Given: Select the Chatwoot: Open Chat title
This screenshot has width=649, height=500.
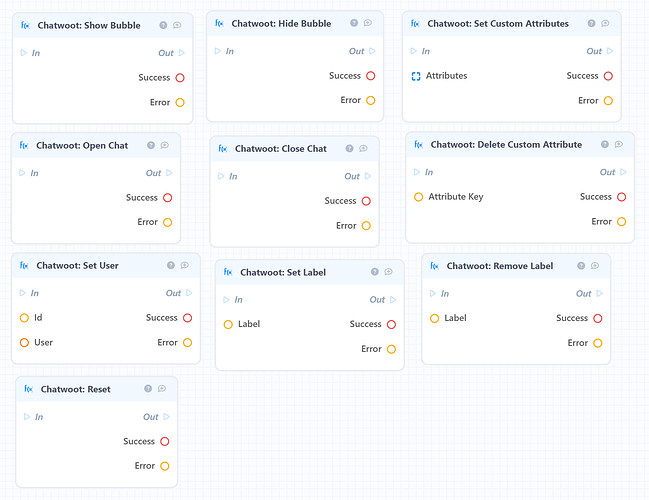Looking at the screenshot, I should click(x=82, y=145).
